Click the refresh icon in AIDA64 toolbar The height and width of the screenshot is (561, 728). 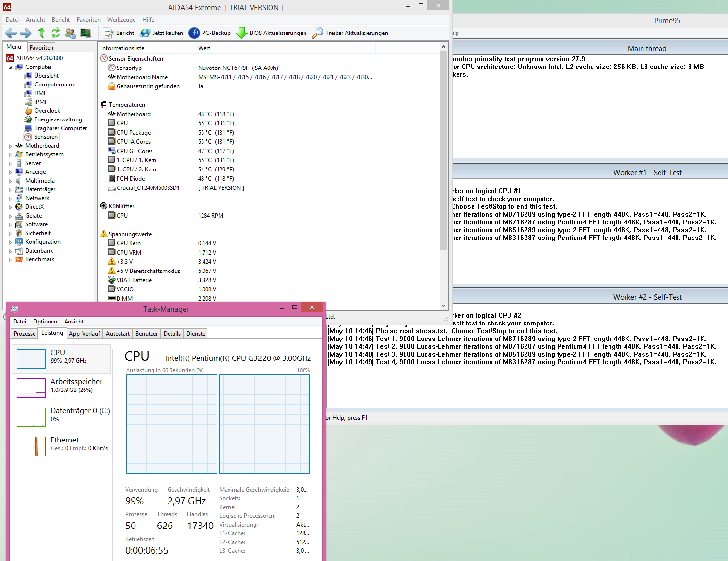(56, 33)
